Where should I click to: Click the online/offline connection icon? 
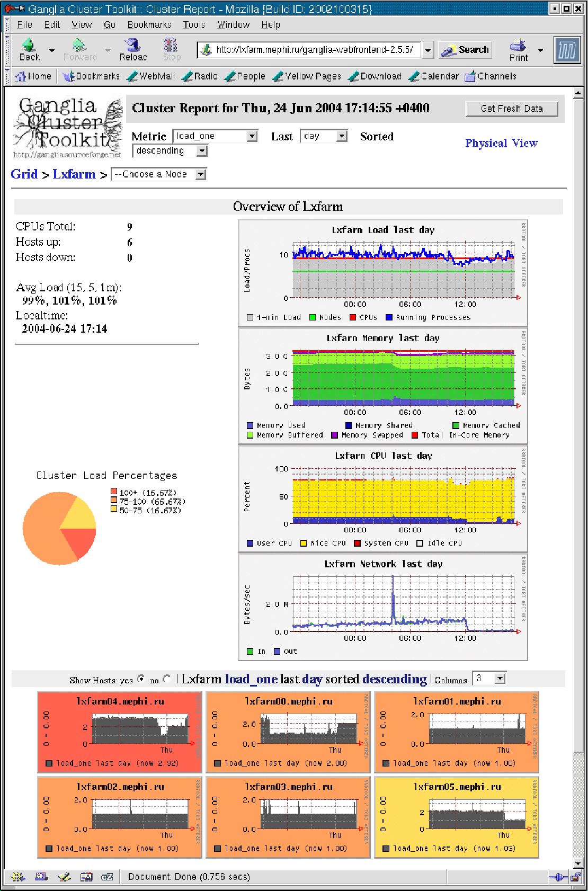558,877
